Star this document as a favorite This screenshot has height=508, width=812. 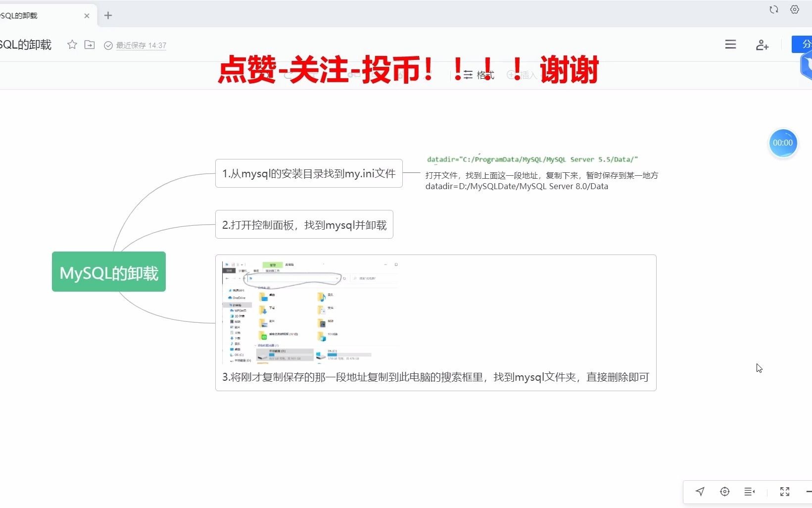tap(72, 45)
